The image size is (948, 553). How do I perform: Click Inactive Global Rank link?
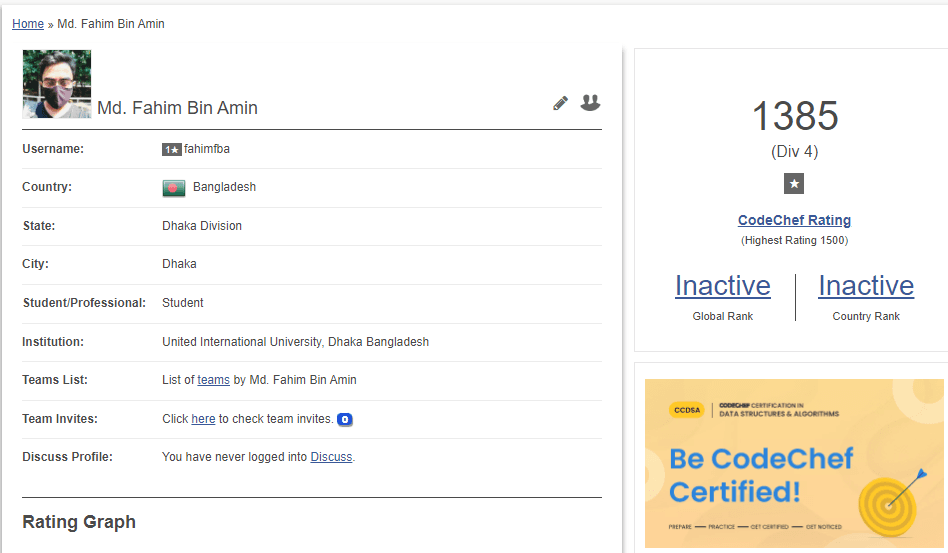point(722,285)
